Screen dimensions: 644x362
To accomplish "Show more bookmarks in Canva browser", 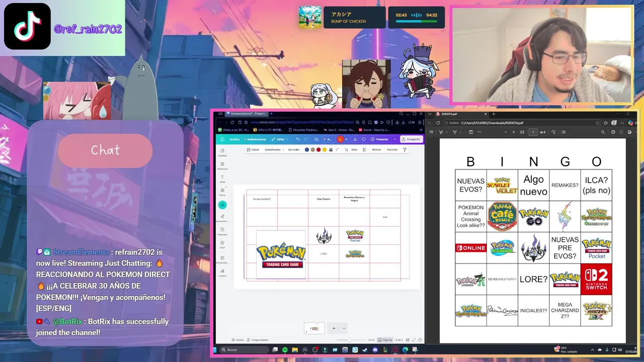I will [421, 130].
